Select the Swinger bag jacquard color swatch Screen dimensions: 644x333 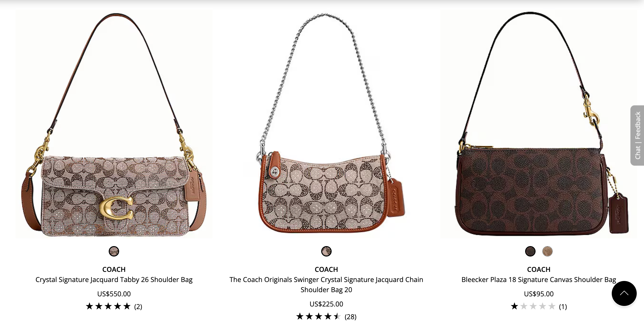(x=326, y=251)
